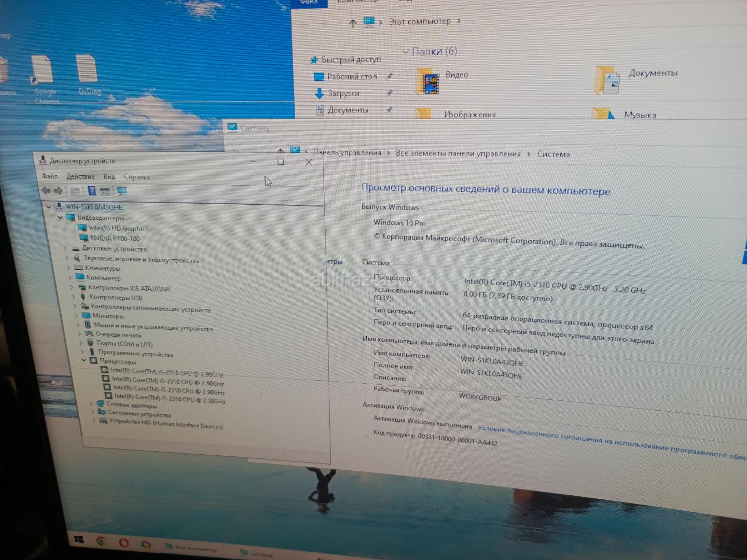This screenshot has height=560, width=747.
Task: Click the Opera icon in the taskbar
Action: pyautogui.click(x=123, y=542)
